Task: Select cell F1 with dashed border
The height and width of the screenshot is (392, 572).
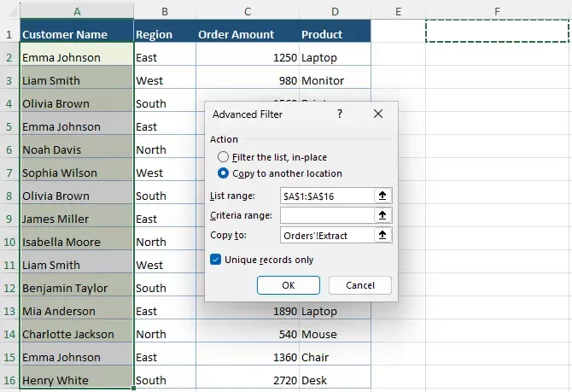Action: tap(497, 31)
